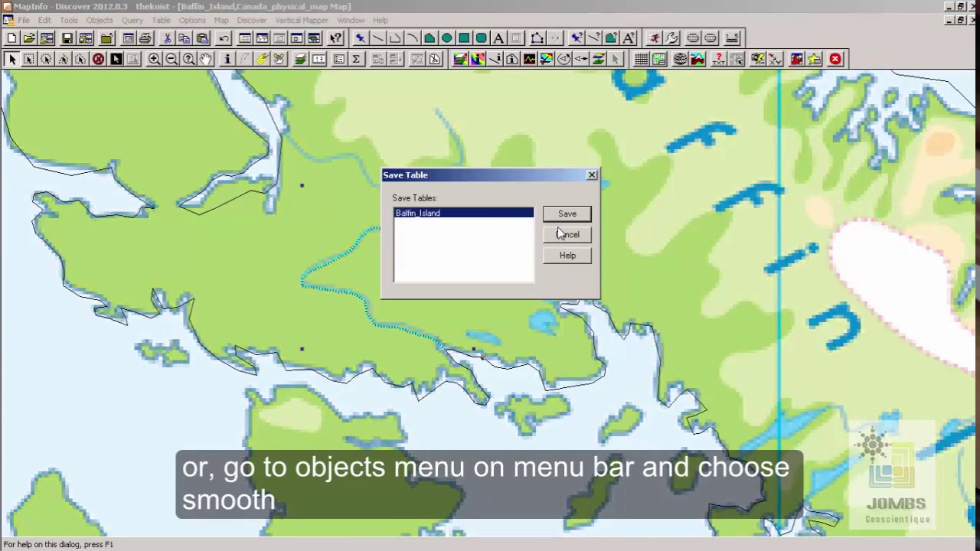Select the Symbol pushpin drawing tool

[360, 38]
